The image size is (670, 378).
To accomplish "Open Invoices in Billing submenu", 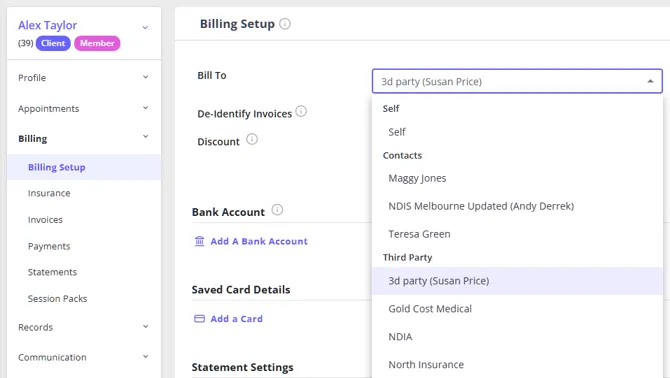I will 45,220.
